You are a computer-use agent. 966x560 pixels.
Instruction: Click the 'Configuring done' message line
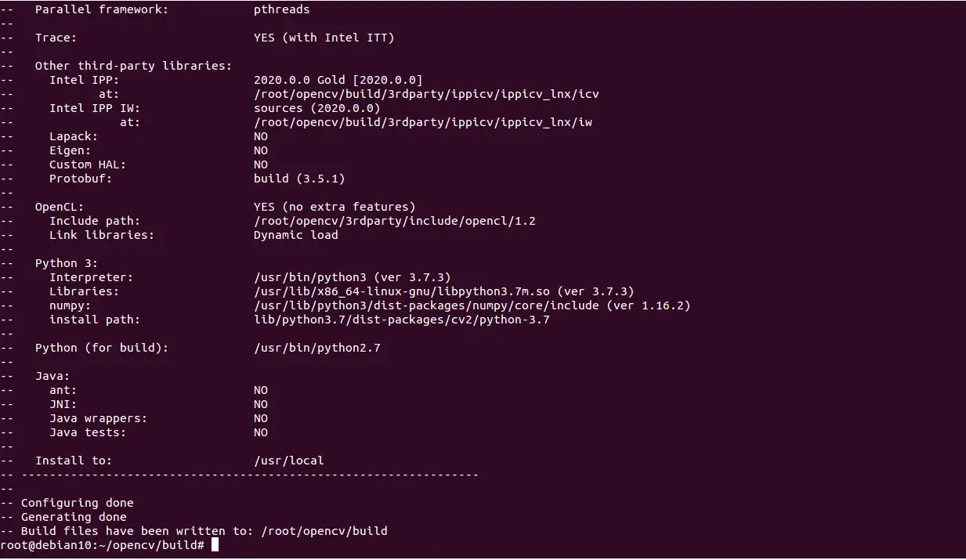(78, 502)
